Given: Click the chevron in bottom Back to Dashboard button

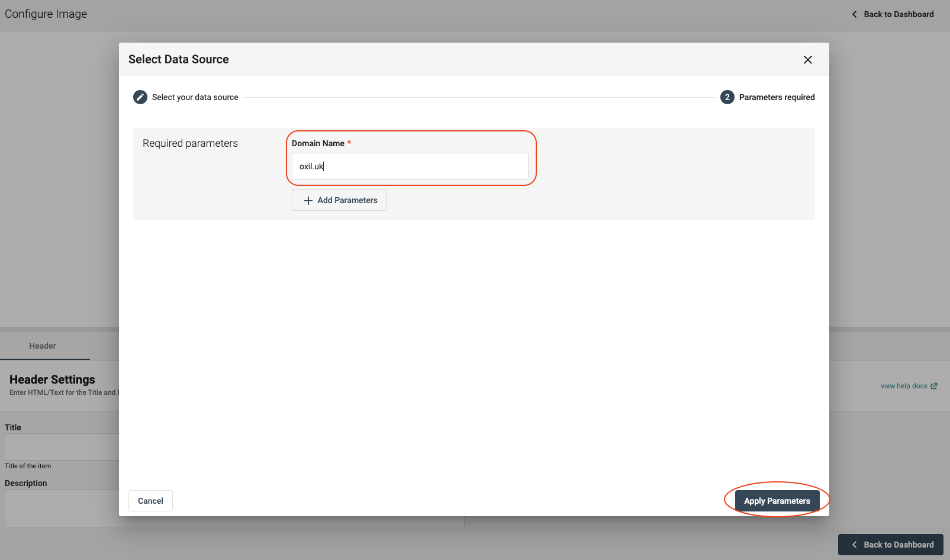Looking at the screenshot, I should pos(854,545).
